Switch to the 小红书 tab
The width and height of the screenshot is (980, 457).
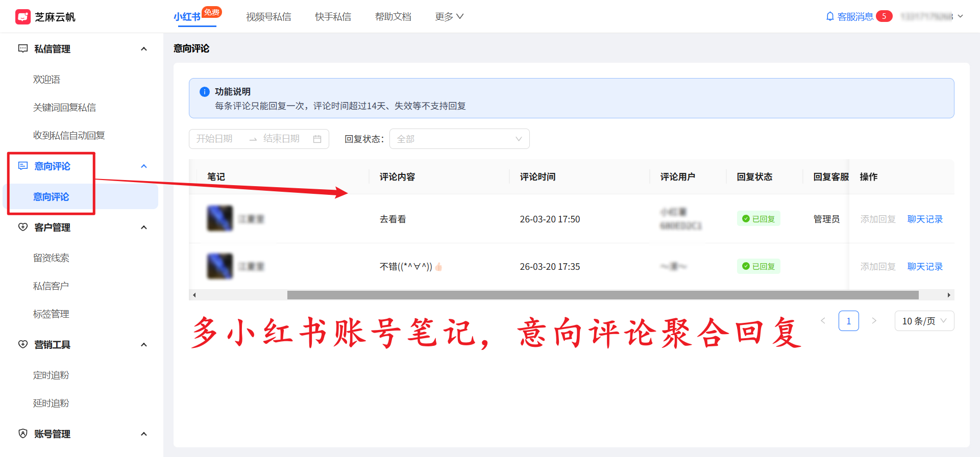coord(187,17)
